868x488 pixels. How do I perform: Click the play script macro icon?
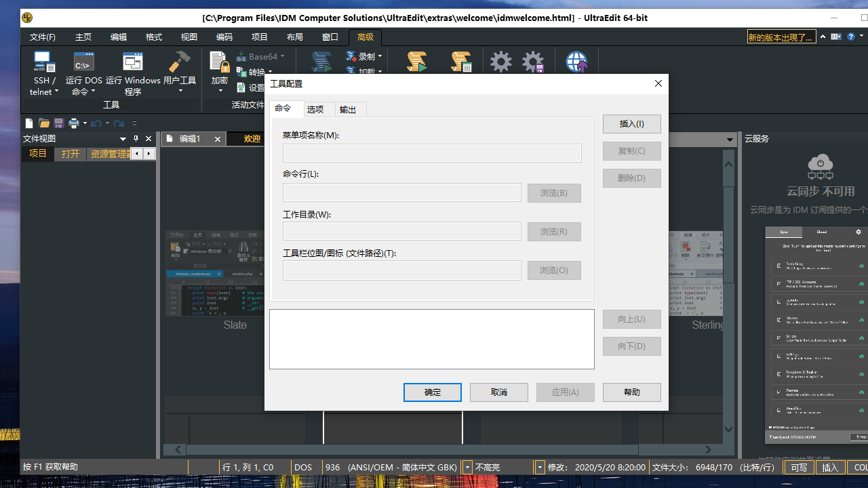point(416,61)
